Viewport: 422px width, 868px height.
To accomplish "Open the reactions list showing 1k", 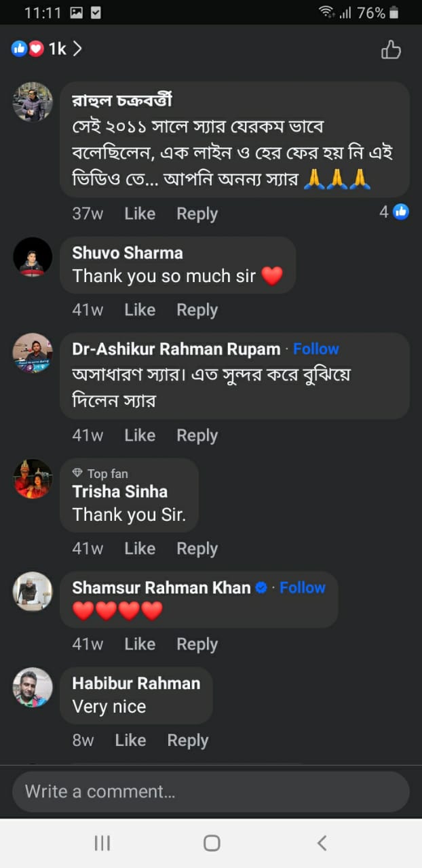I will [x=47, y=49].
